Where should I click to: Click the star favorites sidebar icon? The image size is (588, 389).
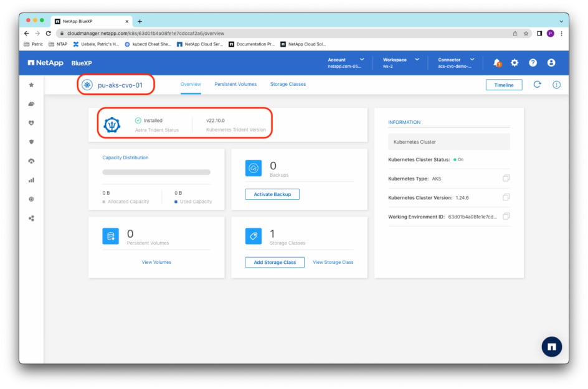[x=32, y=85]
